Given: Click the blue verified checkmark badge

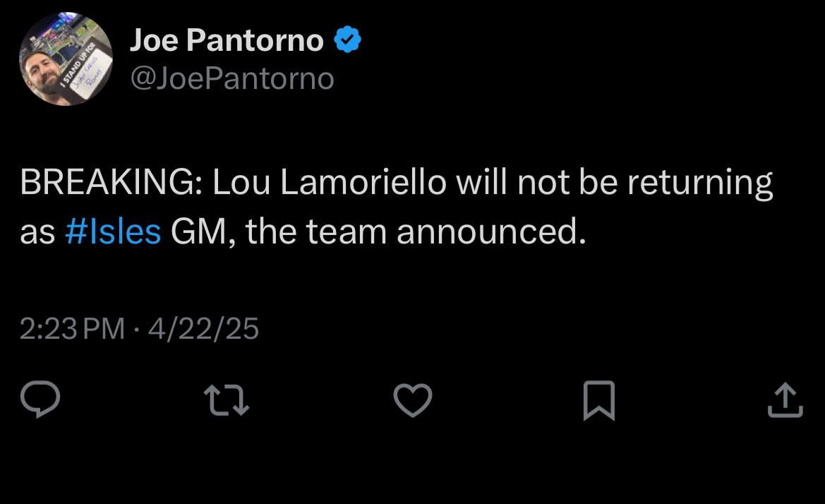Looking at the screenshot, I should tap(347, 39).
